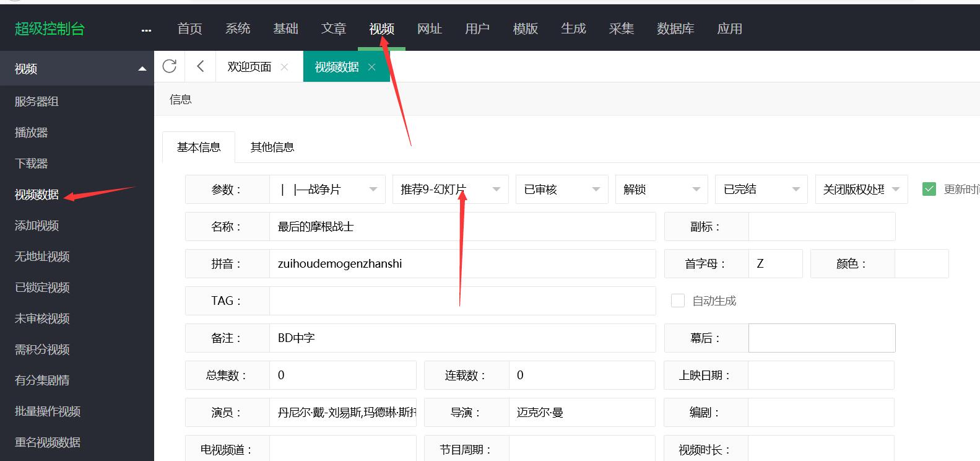
Task: Click the 演员 field
Action: coord(343,412)
